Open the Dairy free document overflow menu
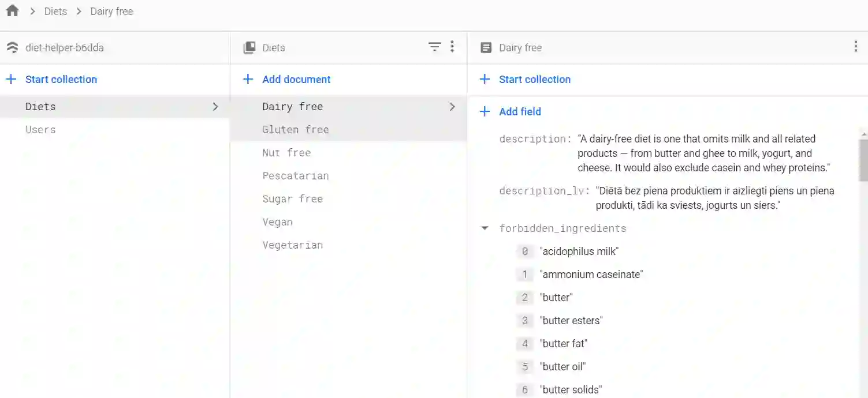Viewport: 868px width, 398px height. [855, 47]
